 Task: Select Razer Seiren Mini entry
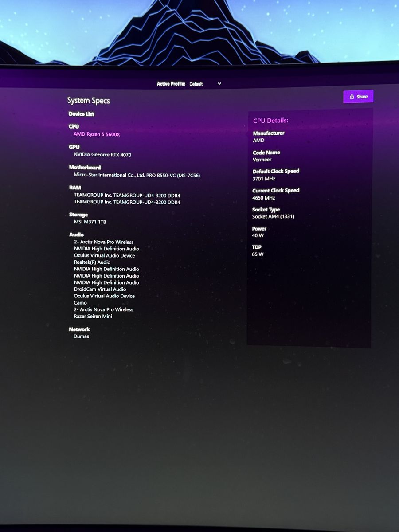coord(93,317)
